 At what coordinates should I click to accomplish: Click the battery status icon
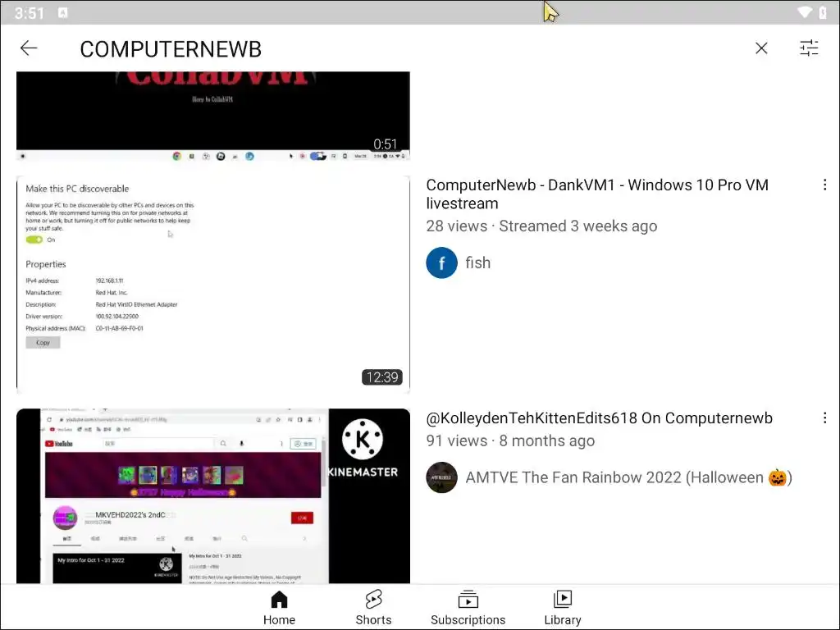coord(823,11)
